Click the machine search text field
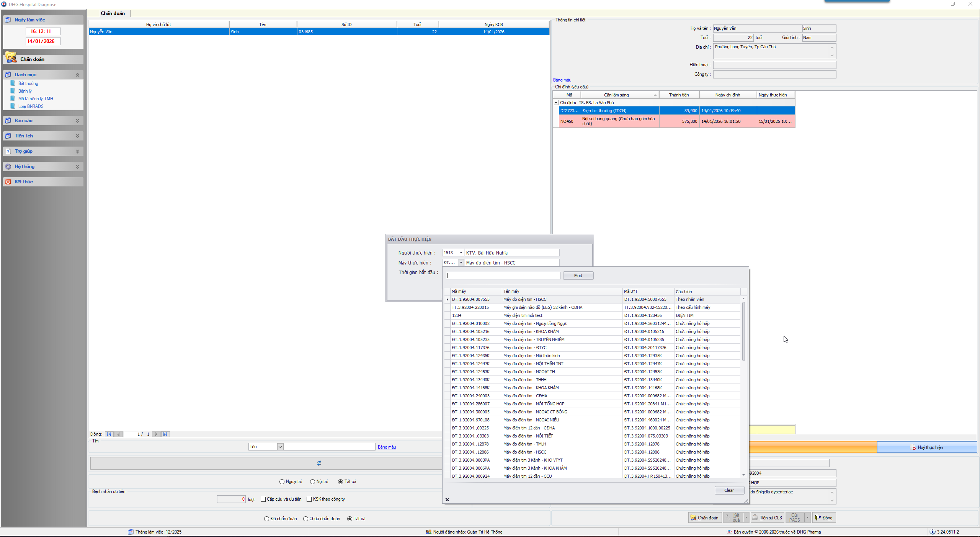The width and height of the screenshot is (980, 537). (x=503, y=276)
